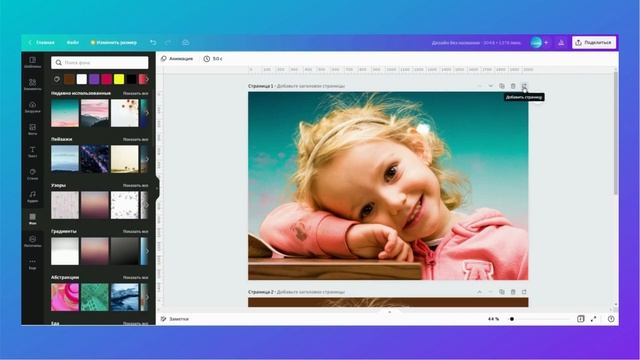The height and width of the screenshot is (360, 640).
Task: Open the More (Ещё) sidebar item
Action: click(x=32, y=264)
